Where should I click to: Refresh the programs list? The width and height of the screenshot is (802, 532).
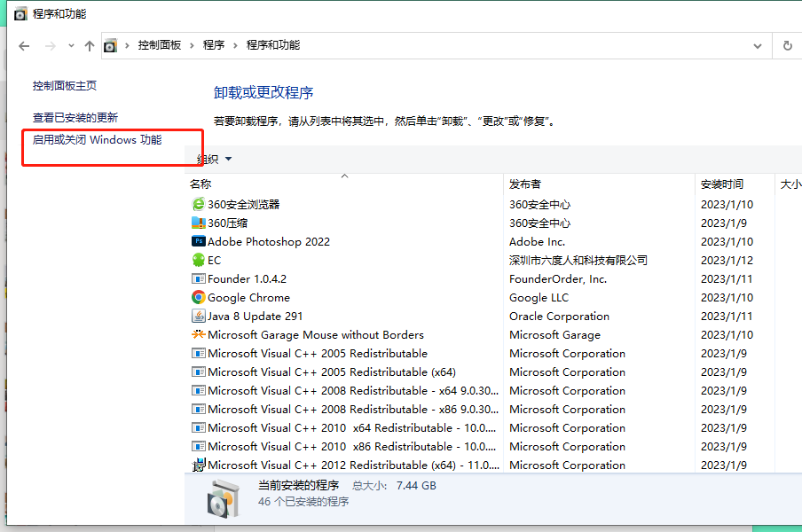click(788, 46)
